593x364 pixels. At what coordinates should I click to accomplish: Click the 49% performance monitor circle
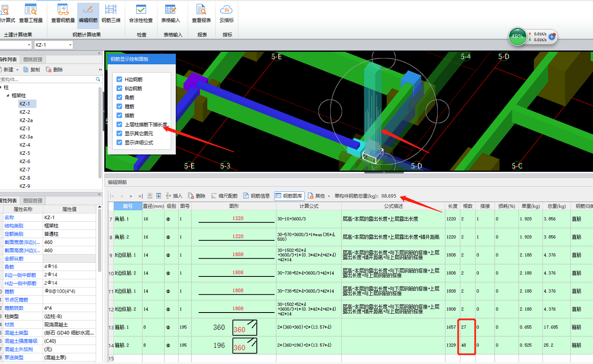(517, 37)
